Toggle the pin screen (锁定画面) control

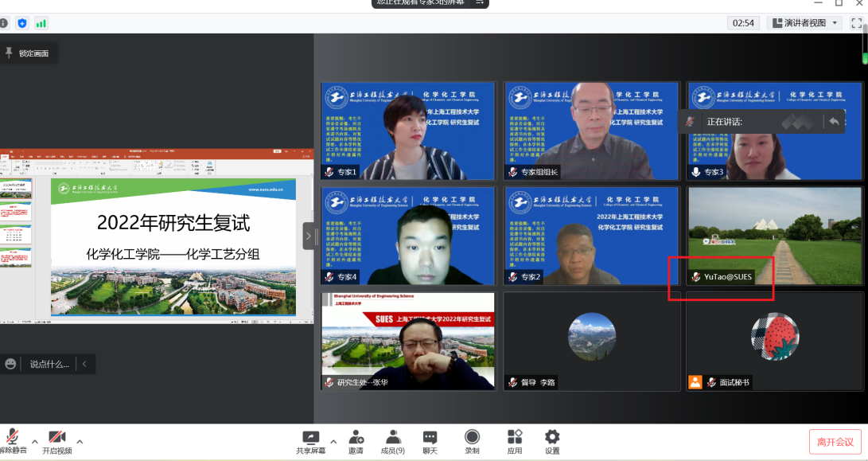click(x=27, y=53)
